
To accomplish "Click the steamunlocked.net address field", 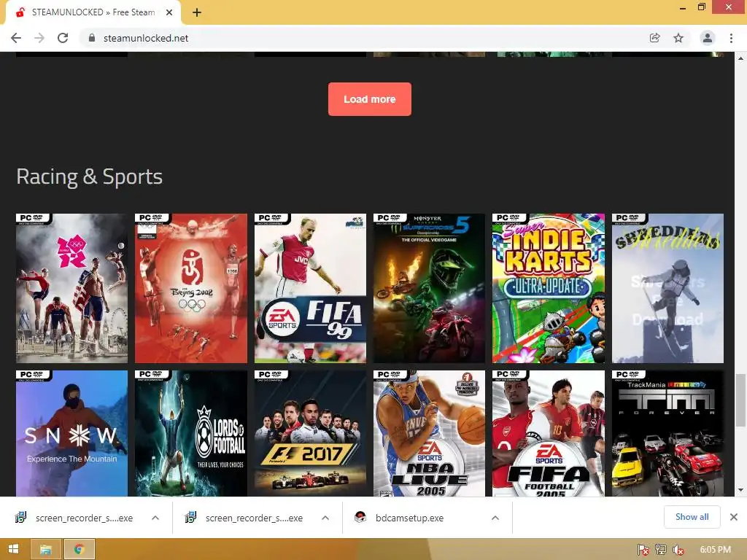I will coord(146,38).
